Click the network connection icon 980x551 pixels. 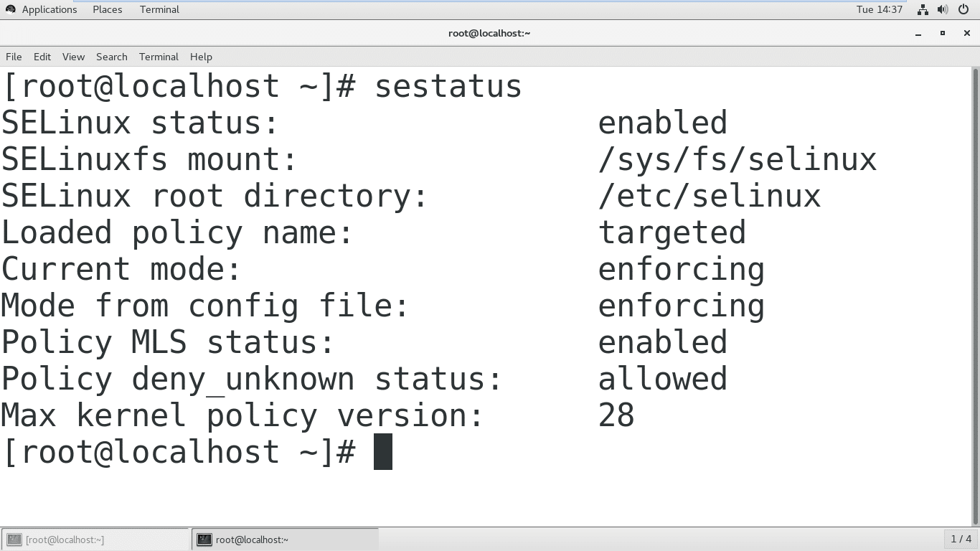point(923,9)
